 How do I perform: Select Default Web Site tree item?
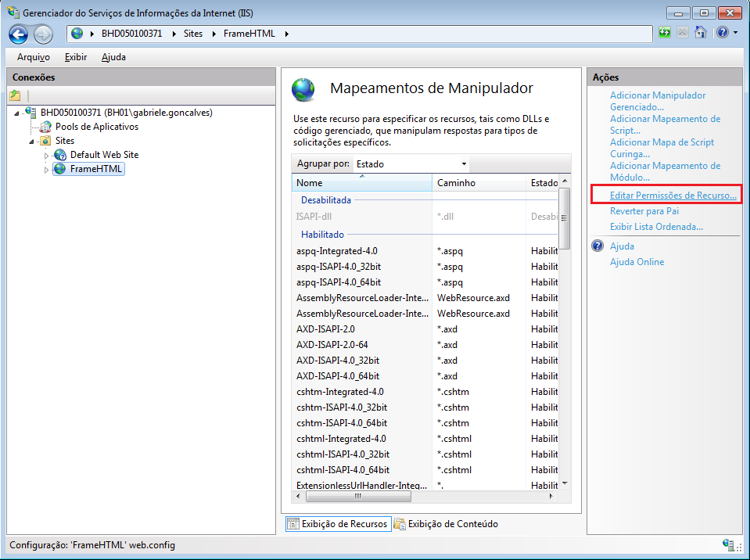(x=104, y=155)
